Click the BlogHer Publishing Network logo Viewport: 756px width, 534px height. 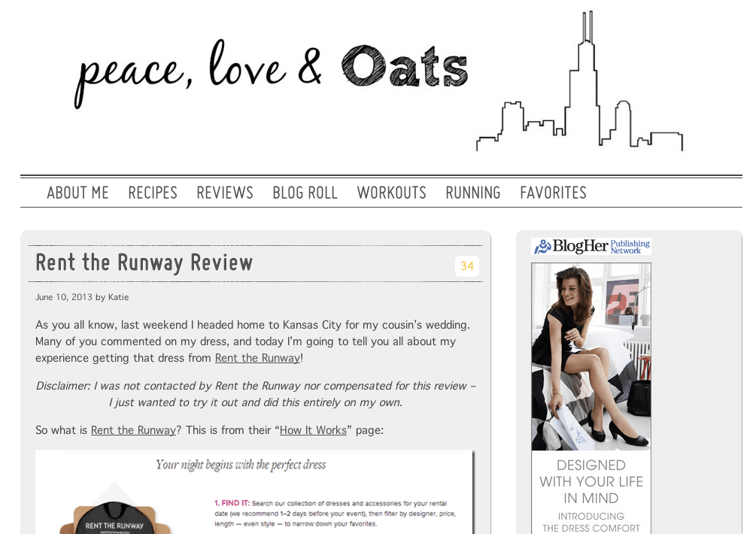591,246
